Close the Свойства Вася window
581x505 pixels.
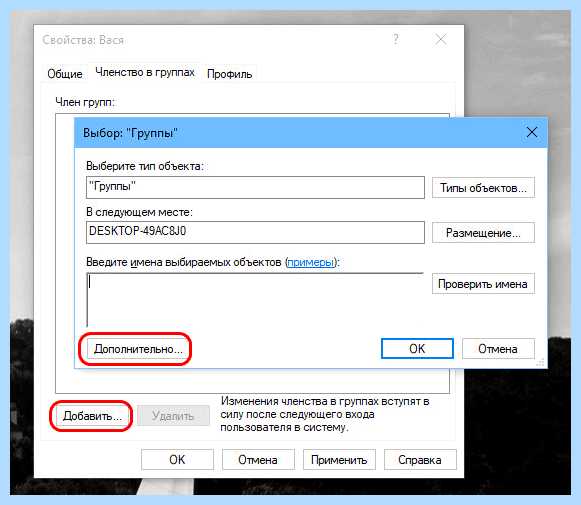[441, 39]
